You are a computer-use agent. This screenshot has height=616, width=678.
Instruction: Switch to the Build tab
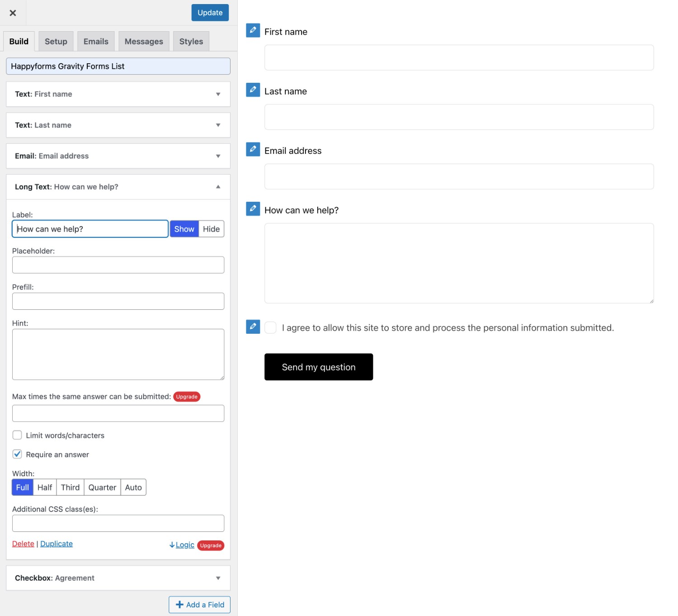tap(19, 41)
